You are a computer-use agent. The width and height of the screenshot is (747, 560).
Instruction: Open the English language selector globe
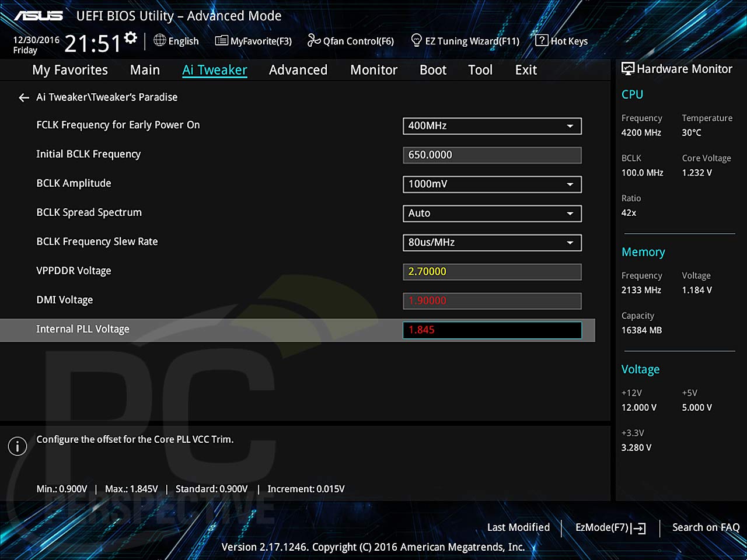[176, 41]
